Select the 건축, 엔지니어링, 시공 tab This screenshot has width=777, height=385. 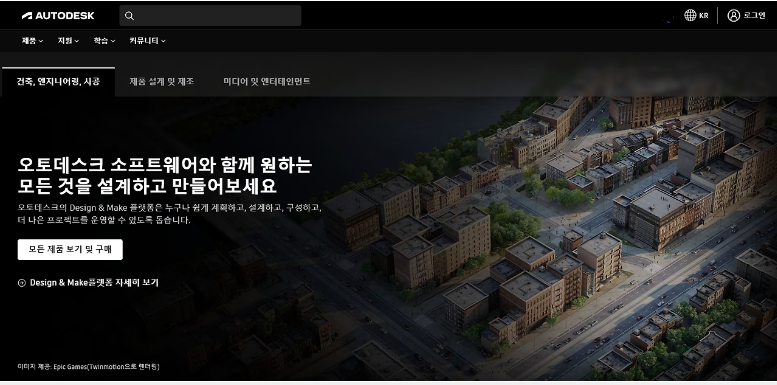[58, 82]
